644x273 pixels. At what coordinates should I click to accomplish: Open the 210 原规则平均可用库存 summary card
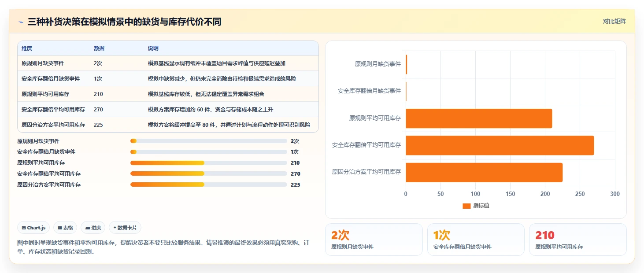coord(577,240)
